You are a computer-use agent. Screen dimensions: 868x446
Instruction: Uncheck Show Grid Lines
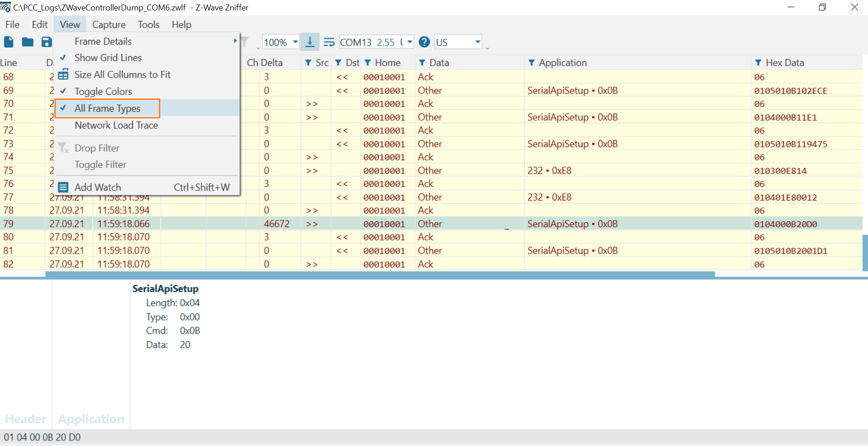108,58
